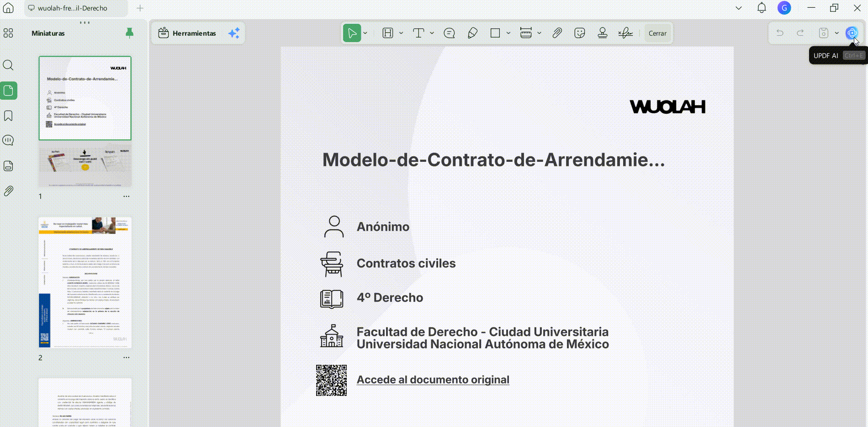Open the UPDF AI panel
The image size is (868, 427).
(x=852, y=33)
